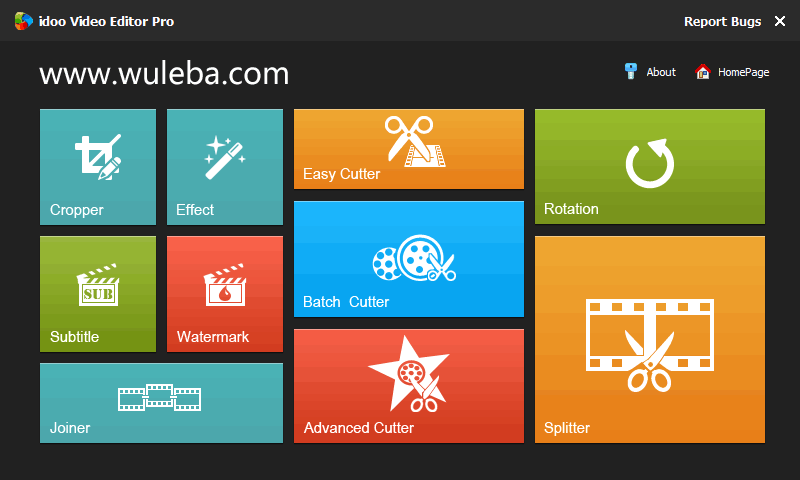Click the Report Bugs link
This screenshot has height=480, width=800.
tap(722, 21)
